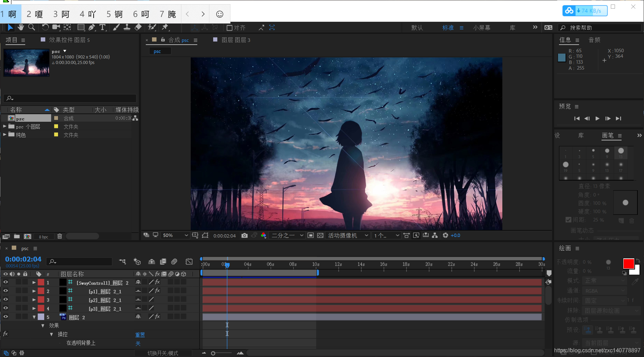Hide layer 5 using eye icon
This screenshot has height=357, width=644.
coord(6,317)
